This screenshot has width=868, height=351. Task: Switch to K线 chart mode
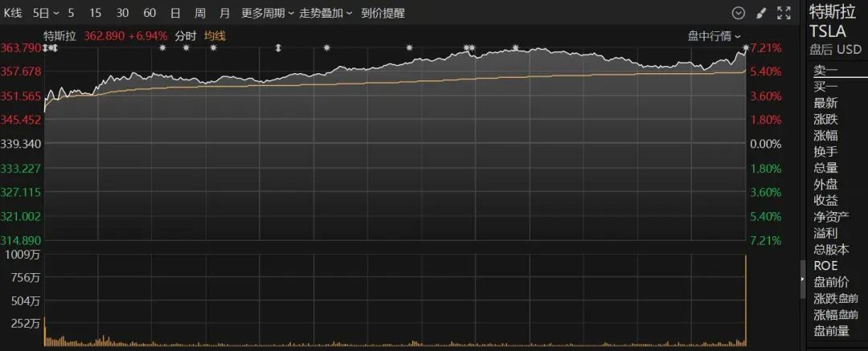click(x=13, y=14)
